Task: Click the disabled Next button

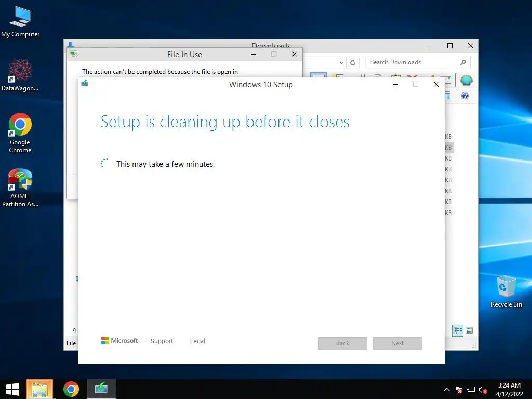Action: [x=397, y=343]
